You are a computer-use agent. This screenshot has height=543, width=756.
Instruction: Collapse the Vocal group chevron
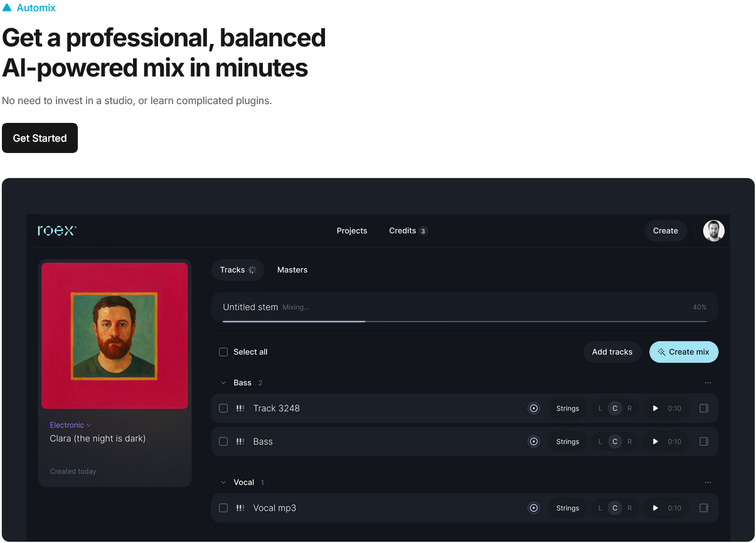223,482
